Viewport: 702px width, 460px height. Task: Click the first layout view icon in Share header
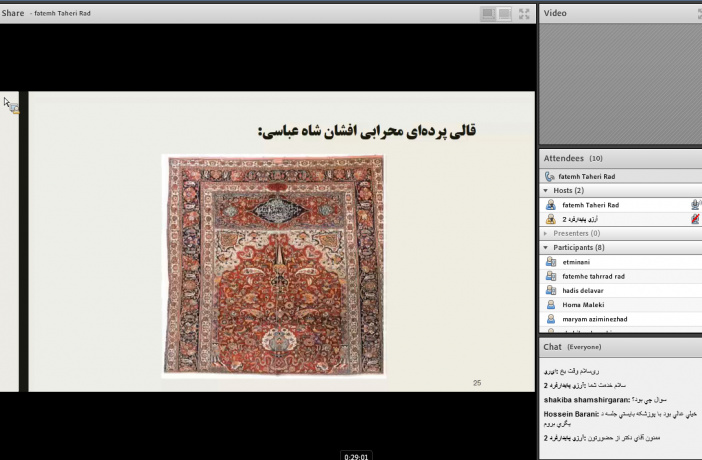(x=488, y=13)
